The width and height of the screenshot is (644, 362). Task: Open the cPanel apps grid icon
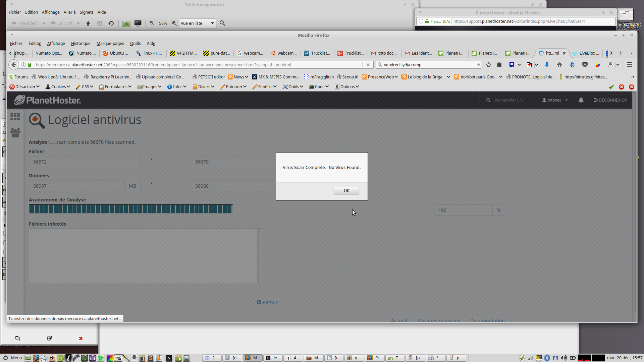[15, 116]
